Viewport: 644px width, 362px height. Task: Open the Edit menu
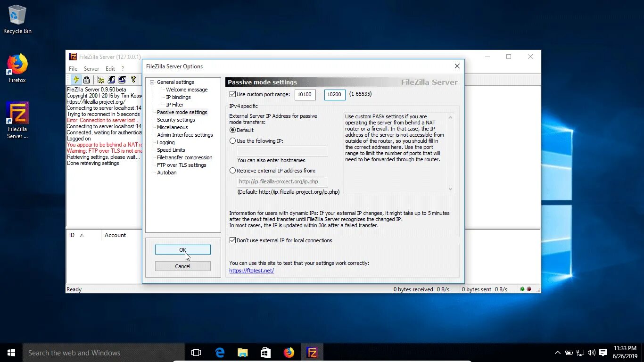(x=110, y=68)
